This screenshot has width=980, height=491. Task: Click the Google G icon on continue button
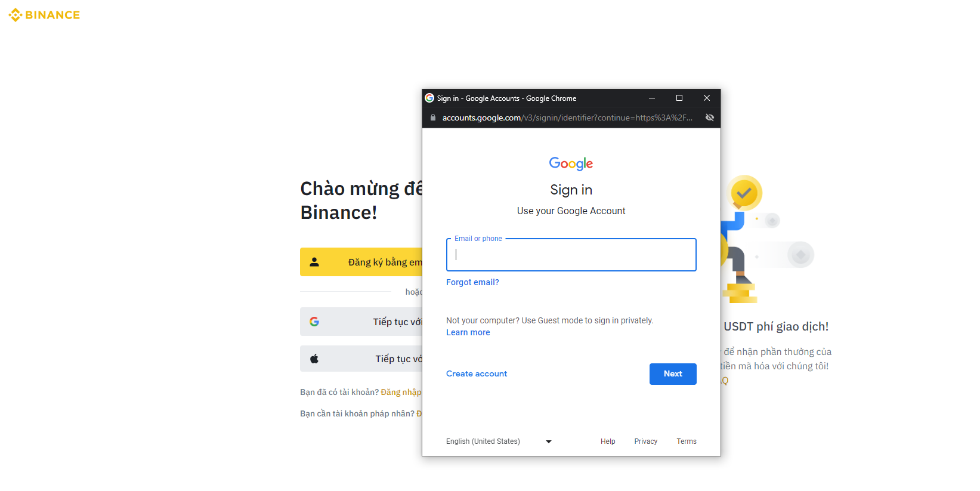point(314,322)
